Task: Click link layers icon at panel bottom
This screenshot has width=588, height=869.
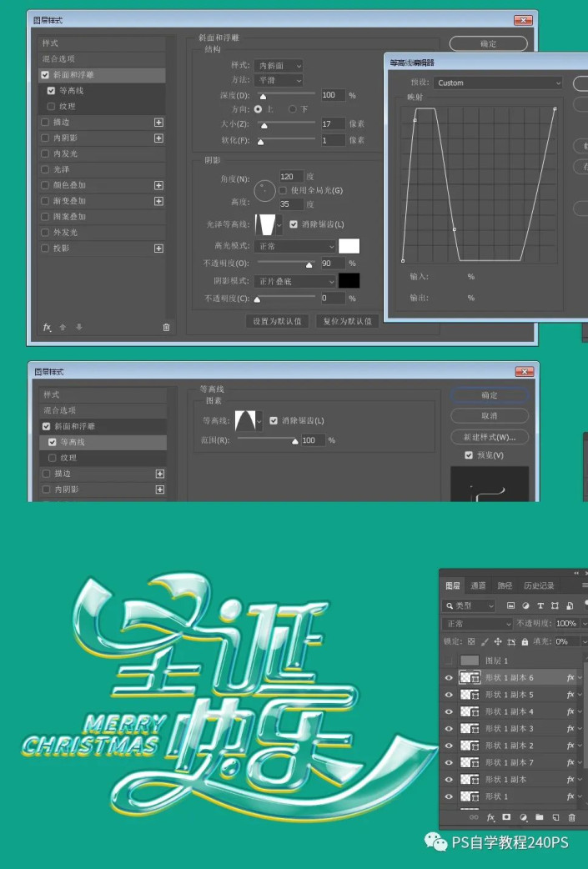Action: tap(474, 817)
